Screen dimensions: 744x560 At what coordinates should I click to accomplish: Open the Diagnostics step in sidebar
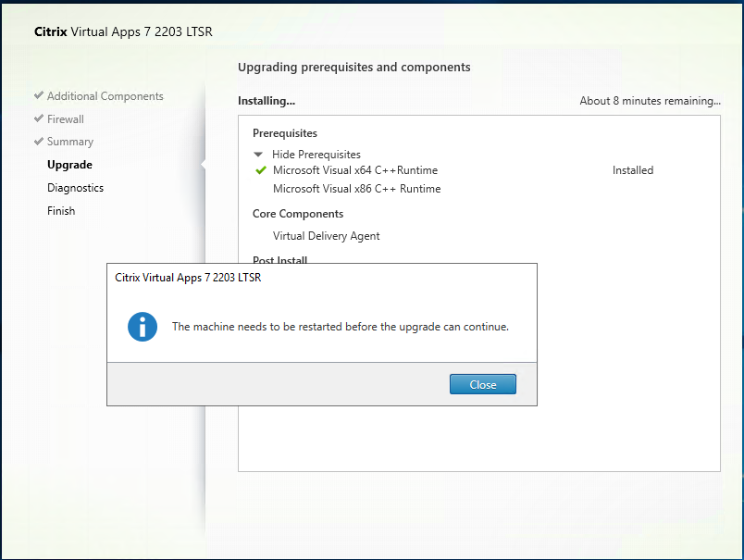click(76, 188)
